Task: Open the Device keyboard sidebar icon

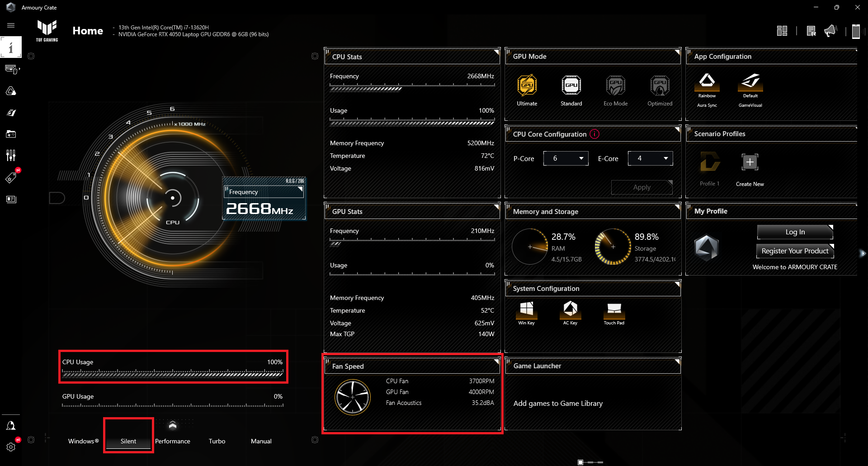Action: (11, 69)
